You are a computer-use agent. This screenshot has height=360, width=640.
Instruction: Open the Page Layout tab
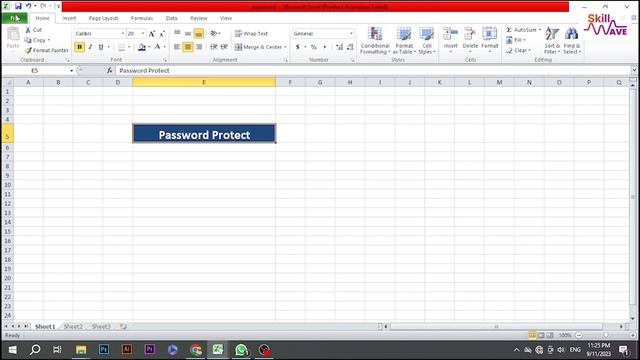[x=103, y=18]
